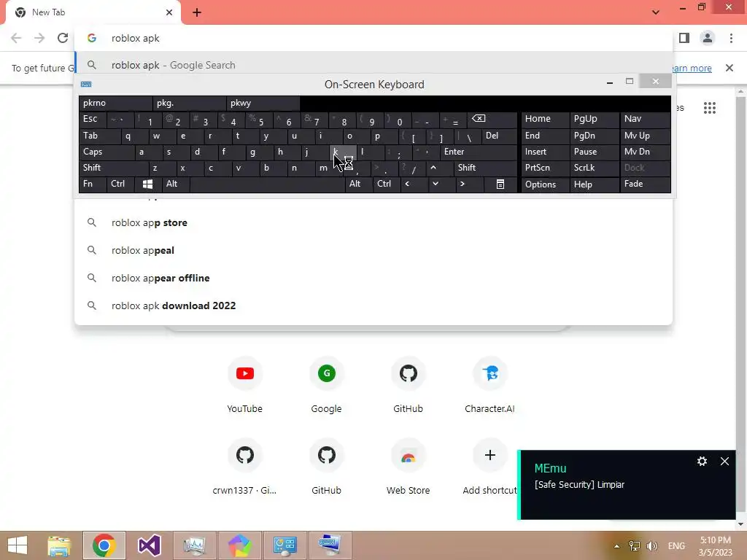
Task: Open volume control in system tray
Action: [651, 546]
